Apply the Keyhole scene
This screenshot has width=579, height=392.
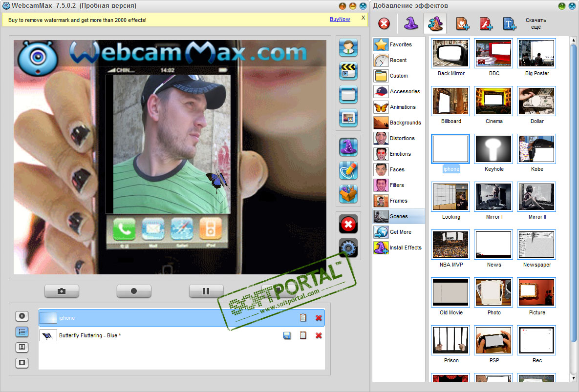coord(493,149)
